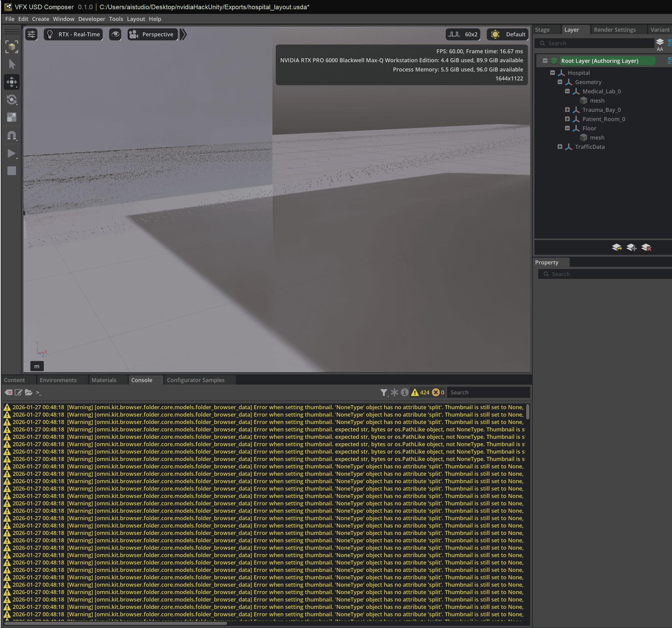Click the viewport settings sliders icon

pyautogui.click(x=31, y=35)
